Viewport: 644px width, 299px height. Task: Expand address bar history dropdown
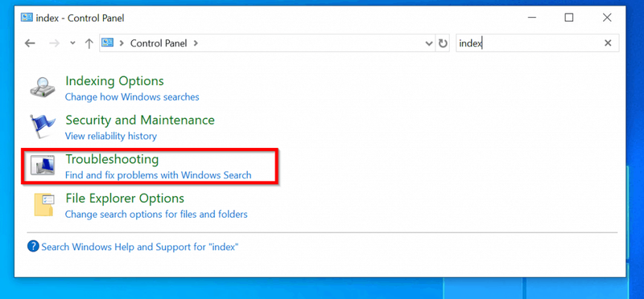click(x=429, y=43)
